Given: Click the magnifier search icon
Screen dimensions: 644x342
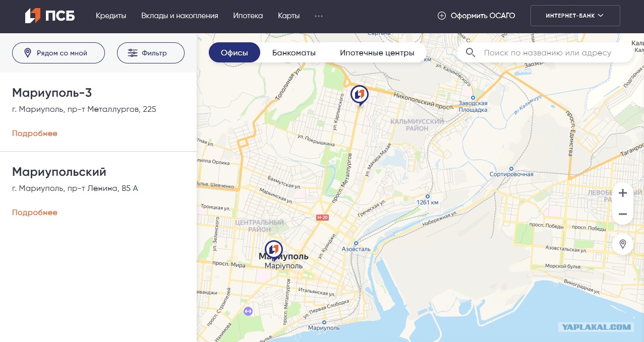Looking at the screenshot, I should [x=471, y=53].
